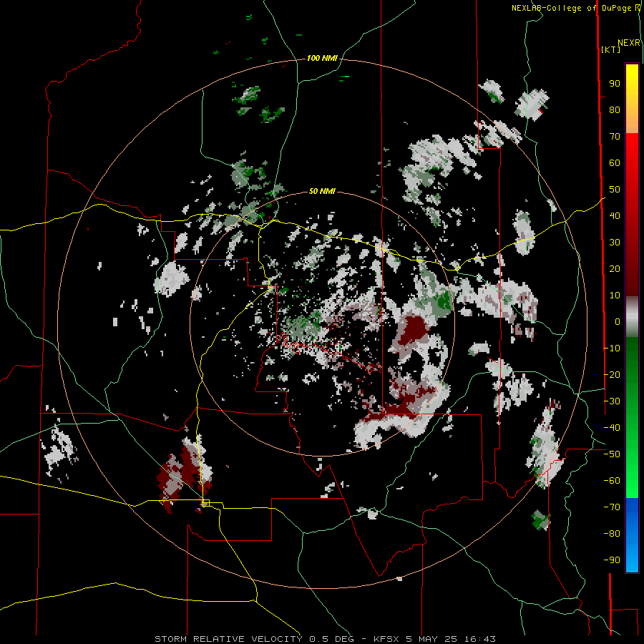This screenshot has height=644, width=644.
Task: Click the positive 70 value on velocity scale
Action: [615, 137]
